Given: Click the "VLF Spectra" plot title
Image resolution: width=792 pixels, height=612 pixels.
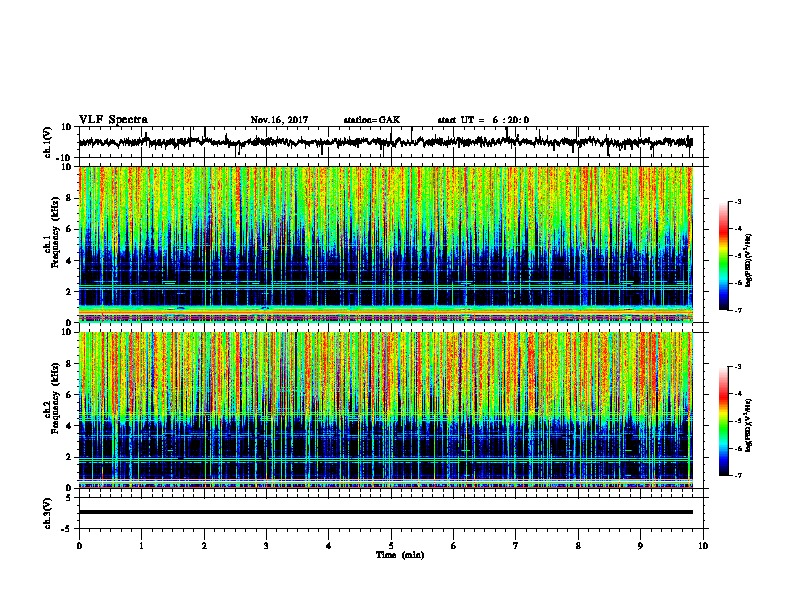Looking at the screenshot, I should 113,120.
